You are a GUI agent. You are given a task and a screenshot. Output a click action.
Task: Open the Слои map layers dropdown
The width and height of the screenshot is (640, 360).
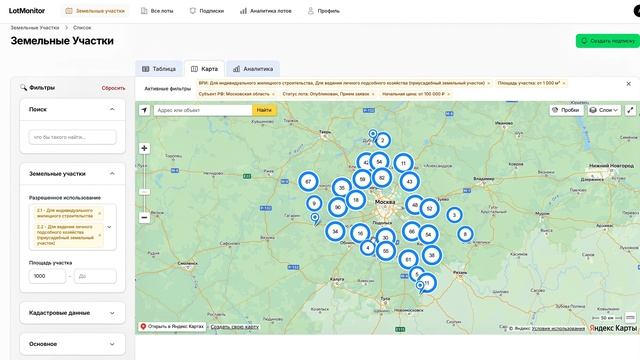point(604,110)
